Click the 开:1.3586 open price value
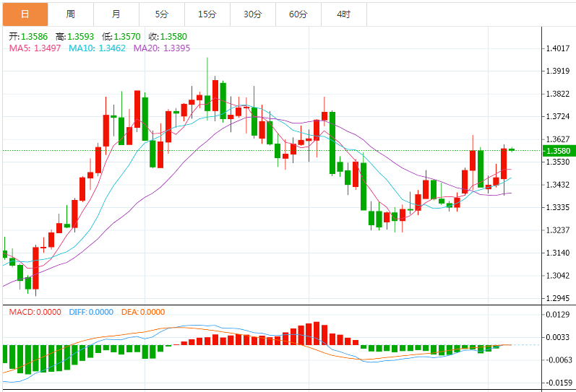Viewport: 576px width, 392px height. tap(28, 37)
